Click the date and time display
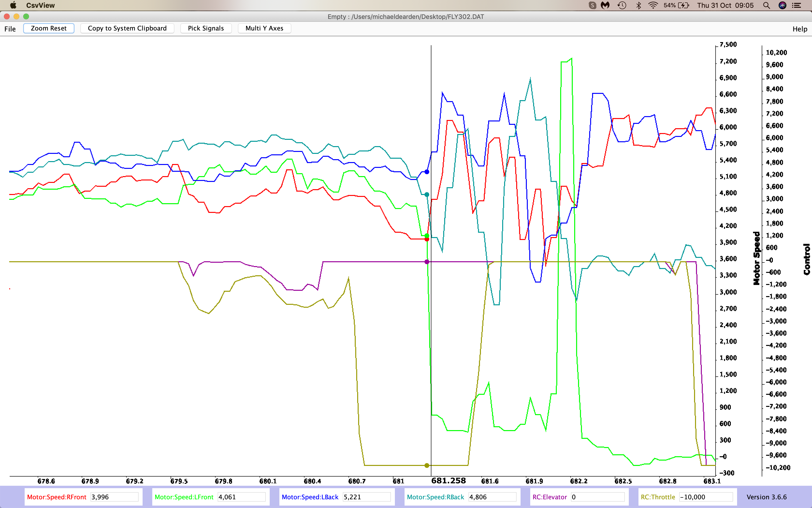 pos(725,5)
